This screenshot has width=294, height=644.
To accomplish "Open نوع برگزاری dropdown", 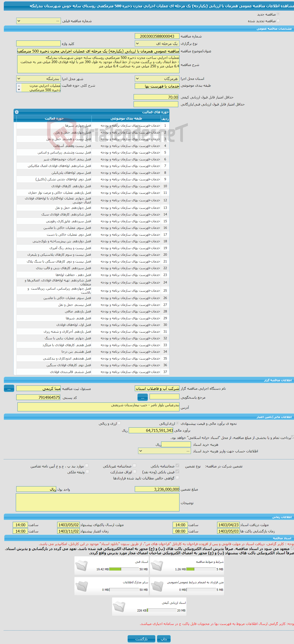I will 157,44.
